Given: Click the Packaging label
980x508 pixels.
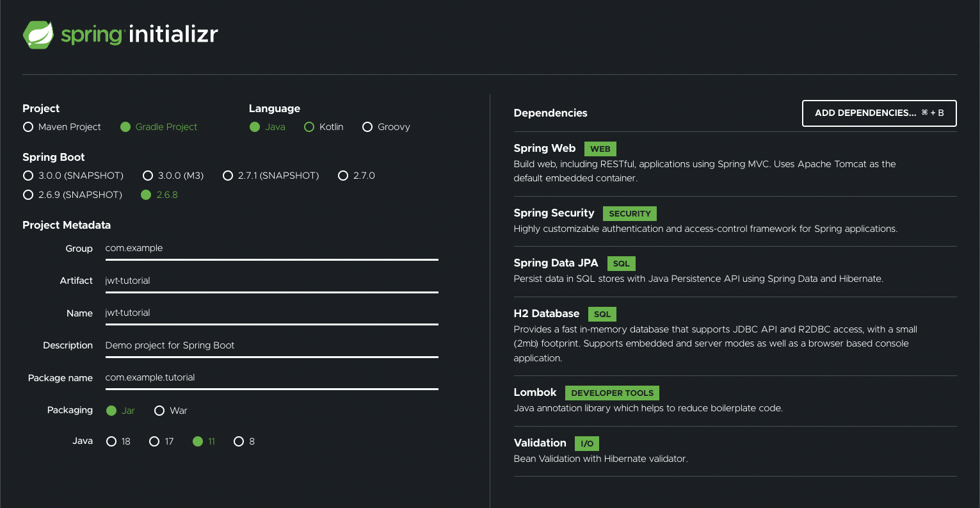Looking at the screenshot, I should (x=70, y=410).
